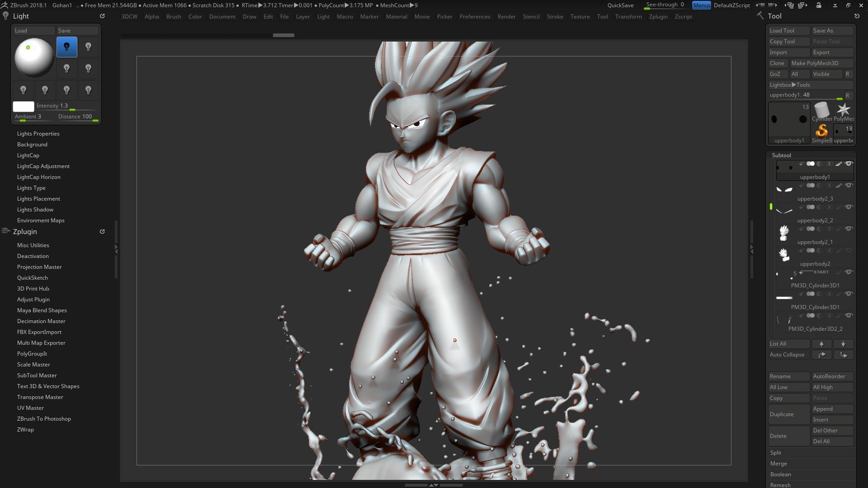Viewport: 868px width, 488px height.
Task: Expand Environment Maps section
Action: pyautogui.click(x=41, y=221)
